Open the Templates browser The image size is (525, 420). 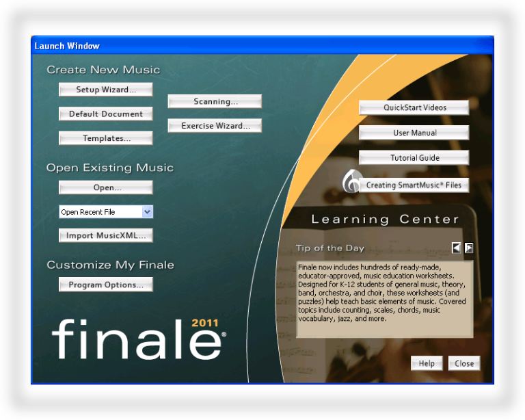point(106,138)
